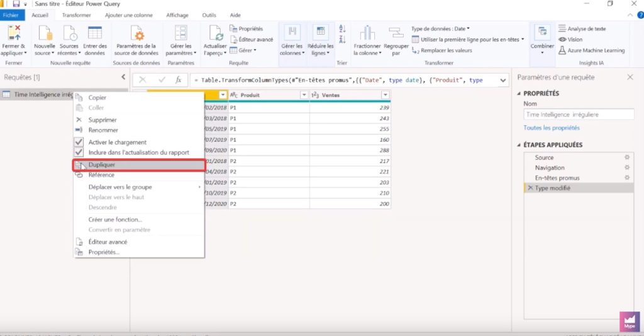Choose Référence in the context menu
Image resolution: width=644 pixels, height=336 pixels.
[139, 175]
